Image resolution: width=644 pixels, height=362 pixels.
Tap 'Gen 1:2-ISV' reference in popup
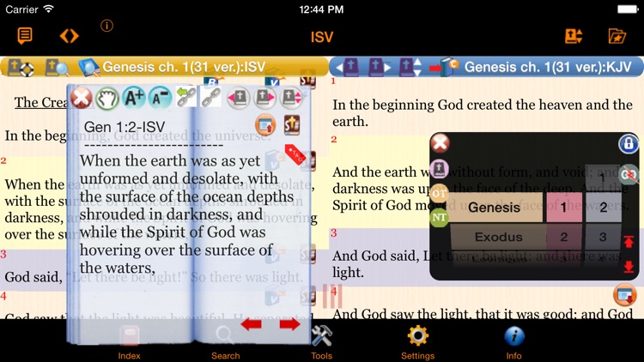(124, 127)
